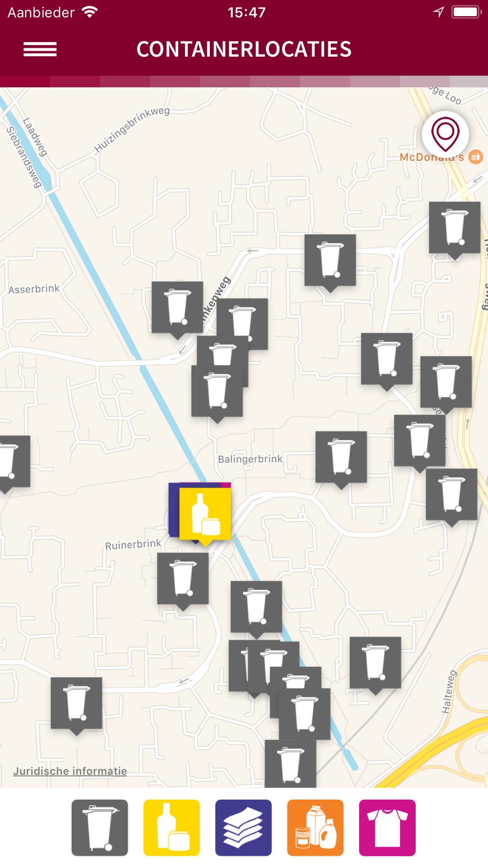Tap the isolated bin marker above Juridische informatie
The image size is (488, 868).
point(77,704)
